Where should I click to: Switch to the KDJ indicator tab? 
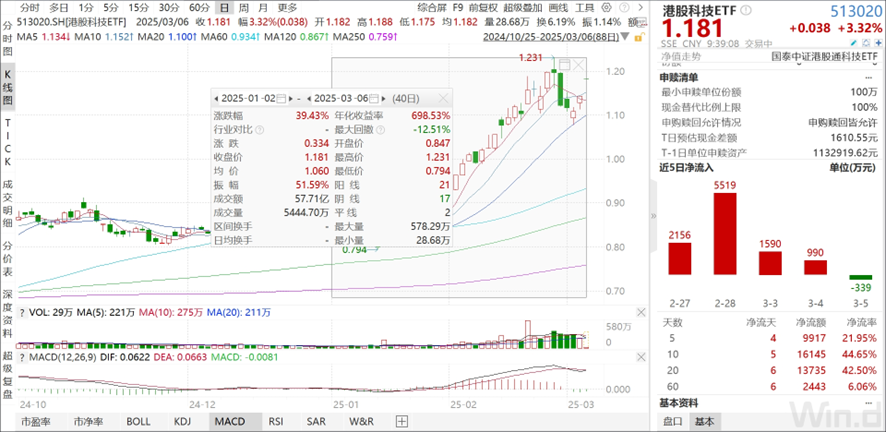182,422
